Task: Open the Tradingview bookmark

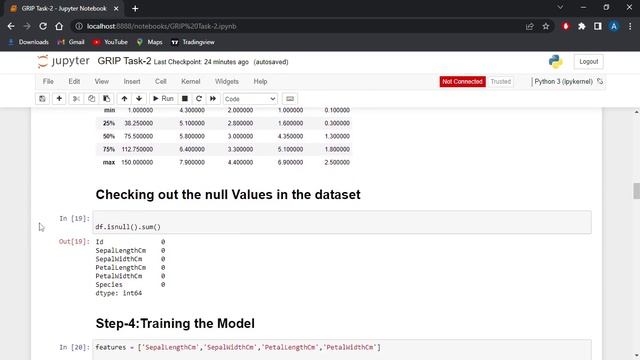Action: [193, 42]
